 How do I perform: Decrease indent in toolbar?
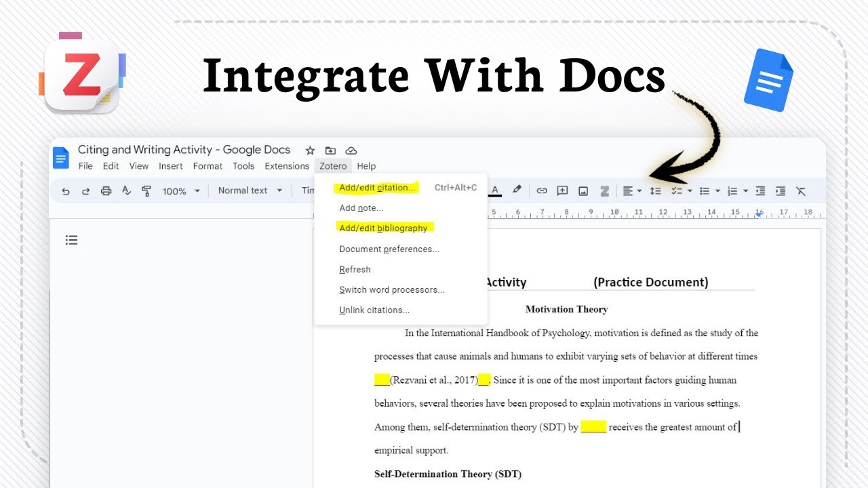[x=760, y=191]
